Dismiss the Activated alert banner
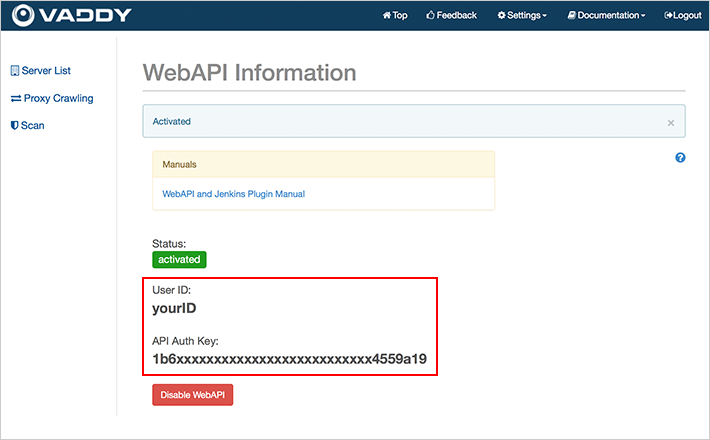The image size is (710, 440). [x=671, y=123]
